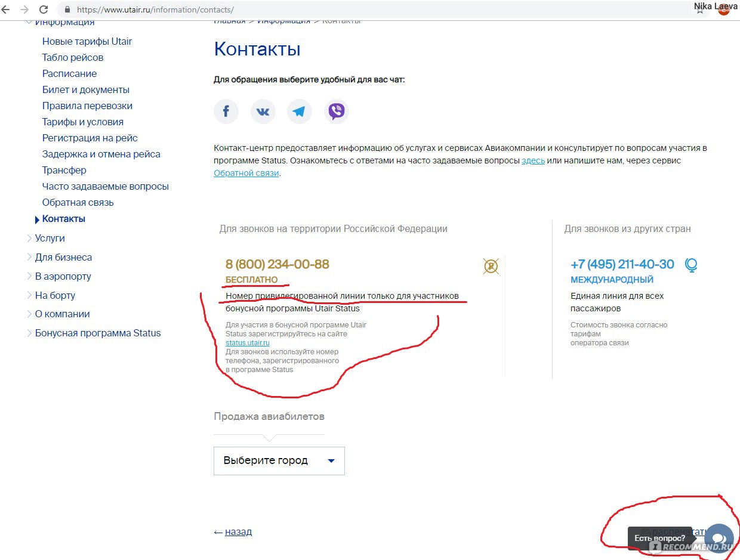Open the Viber chat icon
Screen dimensions: 740x560
[x=337, y=112]
